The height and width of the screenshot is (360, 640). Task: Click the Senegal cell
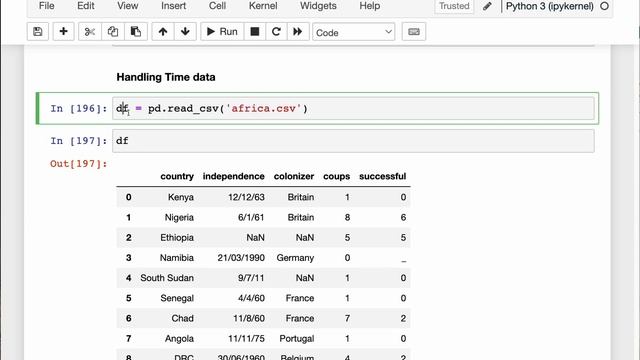(x=177, y=298)
